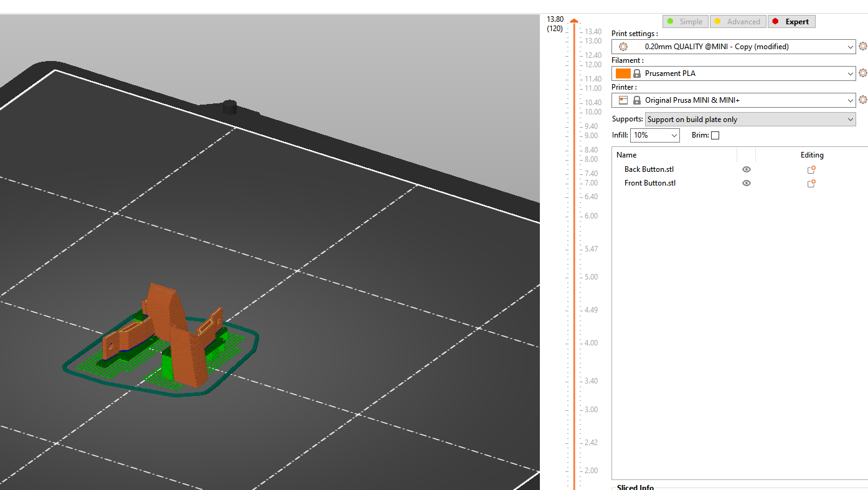868x490 pixels.
Task: Switch to Simple mode
Action: click(685, 22)
